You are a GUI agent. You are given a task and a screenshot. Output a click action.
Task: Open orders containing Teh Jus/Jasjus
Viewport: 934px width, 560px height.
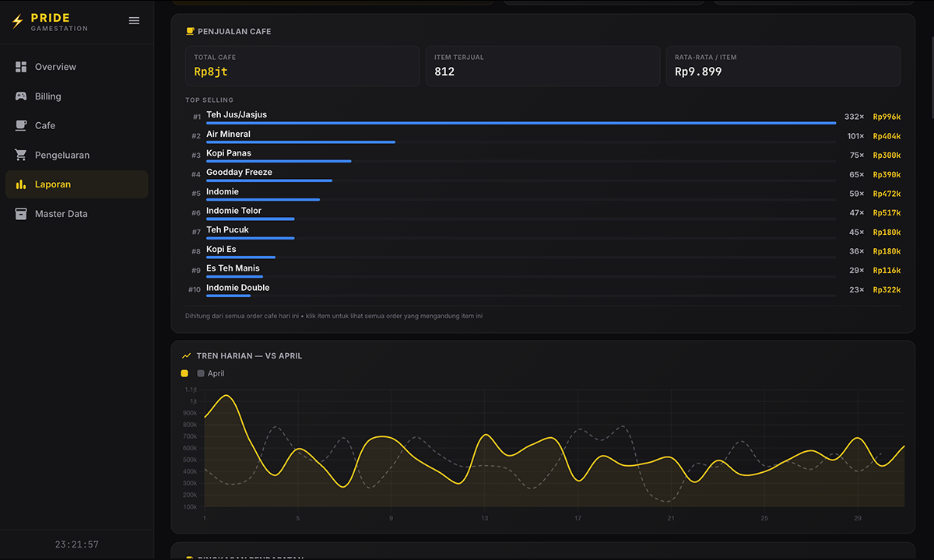pyautogui.click(x=543, y=117)
